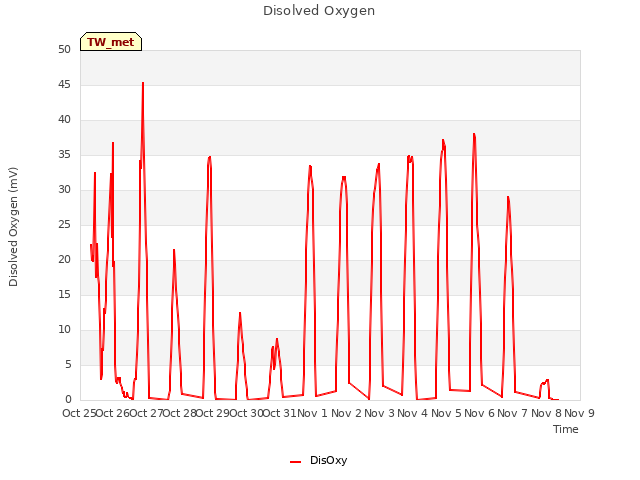Screen dimensions: 640x480
Task: Click the peak near 38 on Nov 6
Action: (x=474, y=134)
